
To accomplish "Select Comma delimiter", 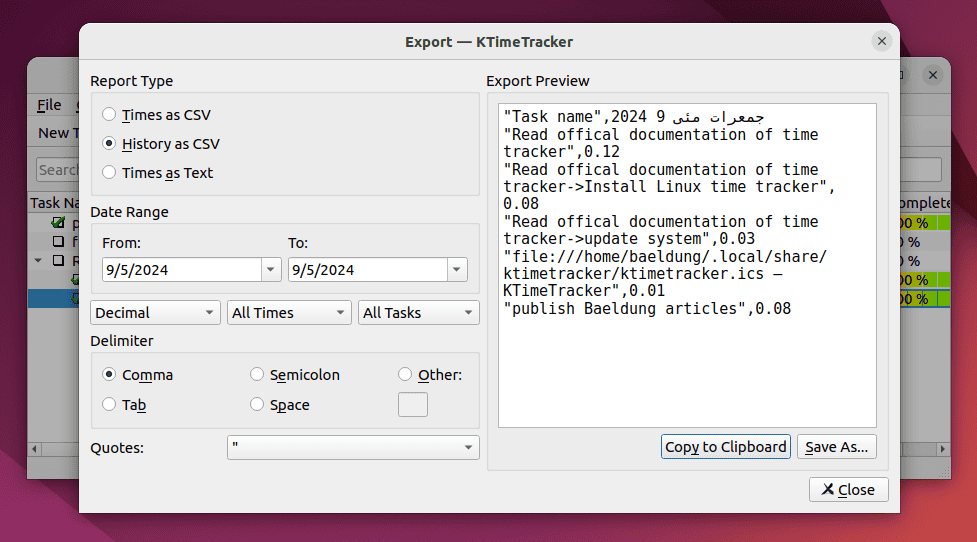I will [x=138, y=374].
